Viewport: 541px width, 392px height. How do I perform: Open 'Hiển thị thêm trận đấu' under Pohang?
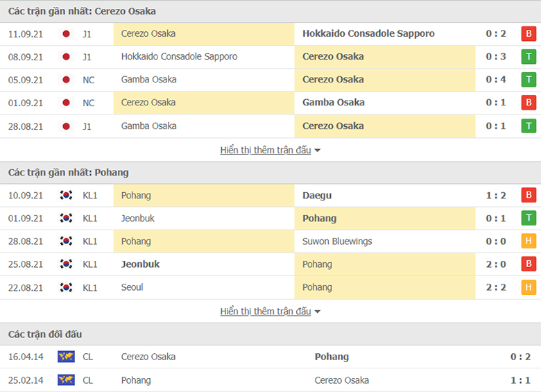(266, 312)
